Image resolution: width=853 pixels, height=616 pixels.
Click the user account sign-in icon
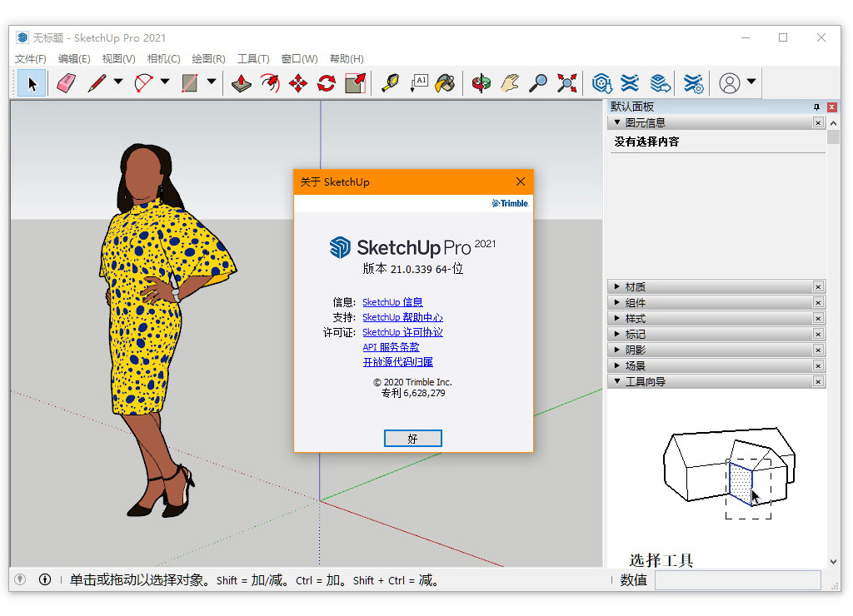click(x=730, y=83)
